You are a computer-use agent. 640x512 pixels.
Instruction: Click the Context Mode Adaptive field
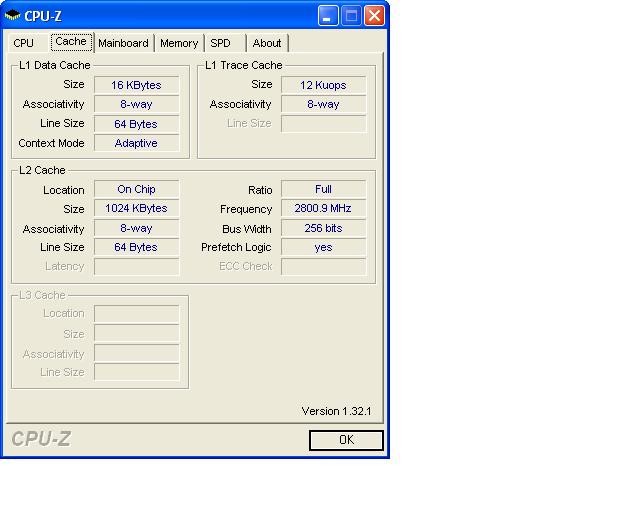pyautogui.click(x=136, y=143)
